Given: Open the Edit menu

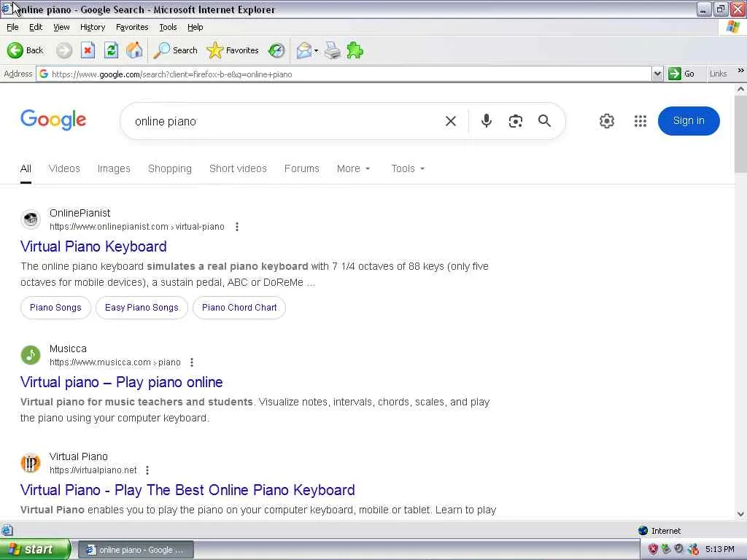Looking at the screenshot, I should [x=36, y=27].
